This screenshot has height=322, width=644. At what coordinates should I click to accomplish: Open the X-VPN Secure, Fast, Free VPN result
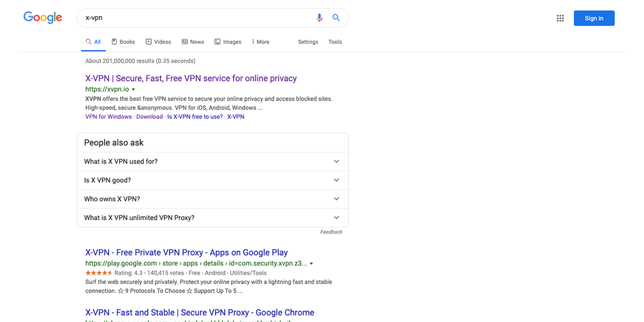(x=191, y=78)
